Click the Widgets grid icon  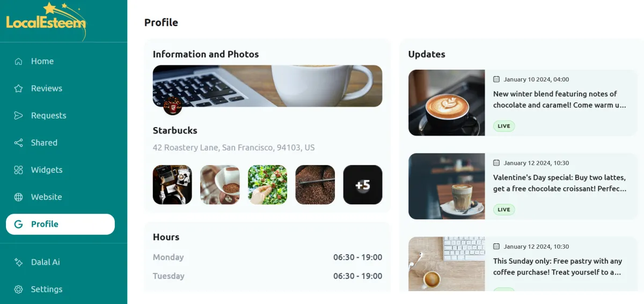(x=18, y=170)
